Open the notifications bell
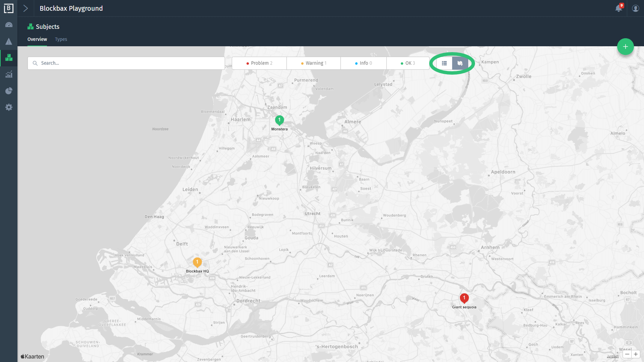644x362 pixels. pos(618,8)
